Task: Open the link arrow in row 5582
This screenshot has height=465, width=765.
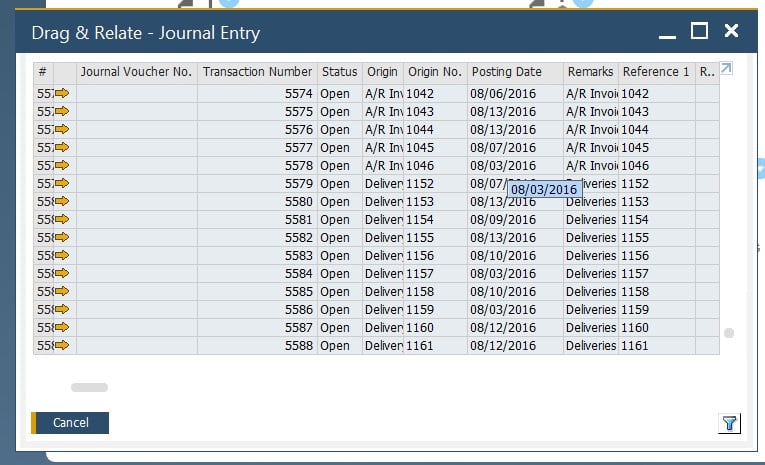Action: click(63, 237)
